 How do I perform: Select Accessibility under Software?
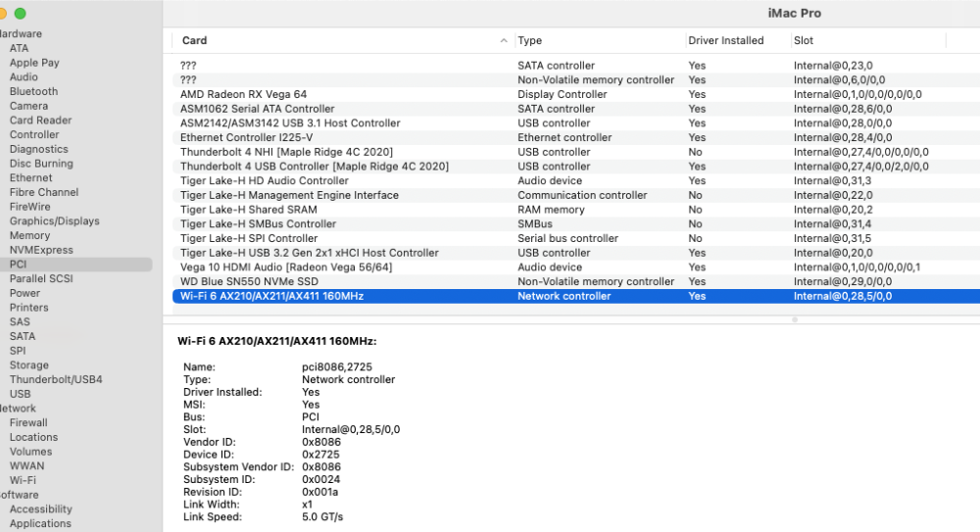pyautogui.click(x=40, y=508)
